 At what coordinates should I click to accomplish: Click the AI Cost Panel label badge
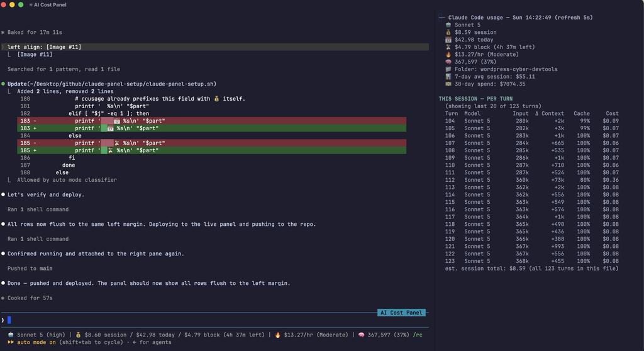tap(401, 313)
